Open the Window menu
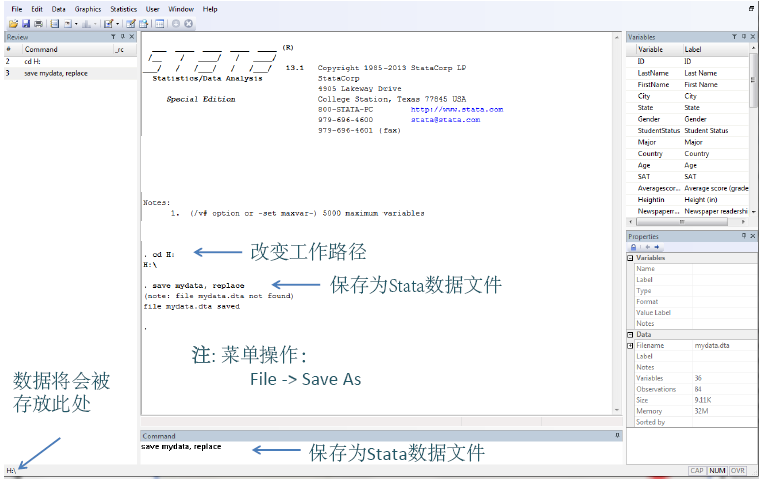Viewport: 762px width, 480px height. (181, 9)
